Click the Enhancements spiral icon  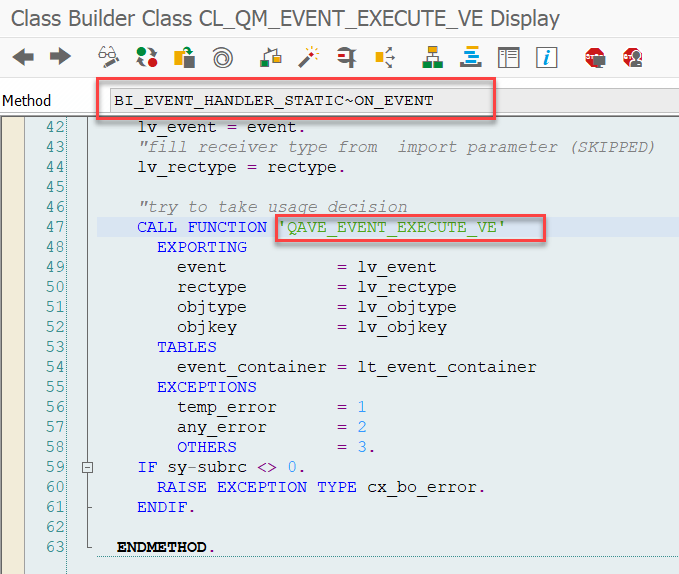pos(223,58)
